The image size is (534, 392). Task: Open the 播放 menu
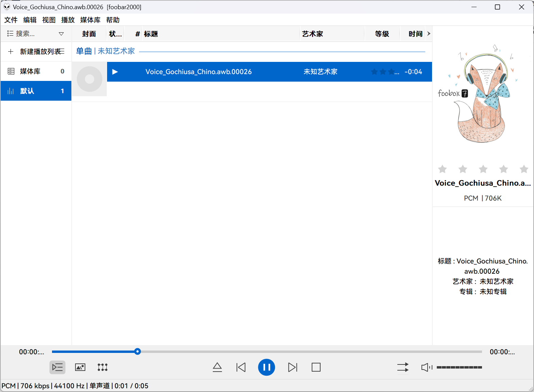[68, 20]
